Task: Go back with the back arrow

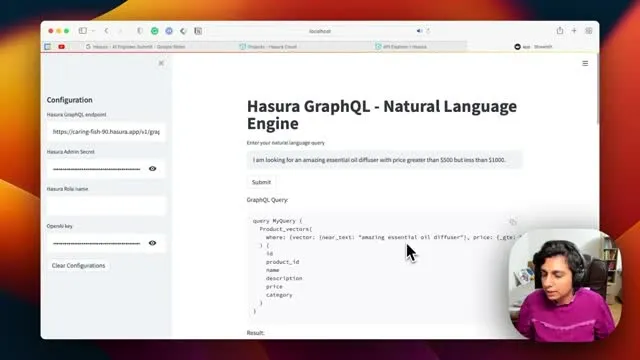Action: (107, 31)
